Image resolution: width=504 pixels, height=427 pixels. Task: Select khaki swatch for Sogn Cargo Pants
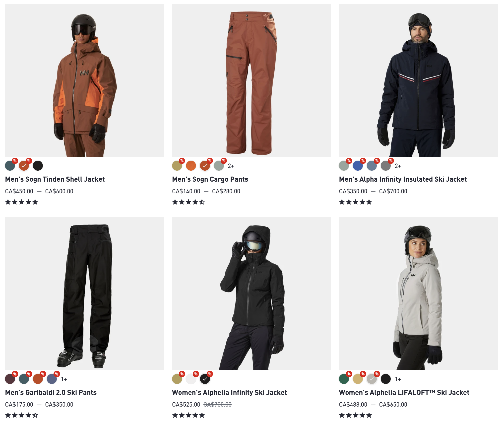[x=177, y=166]
